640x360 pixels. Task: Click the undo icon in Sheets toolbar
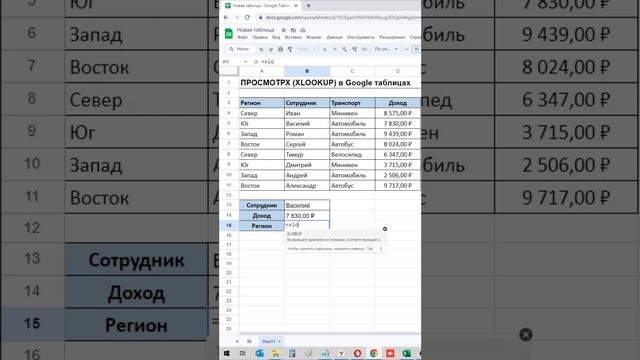pyautogui.click(x=261, y=49)
